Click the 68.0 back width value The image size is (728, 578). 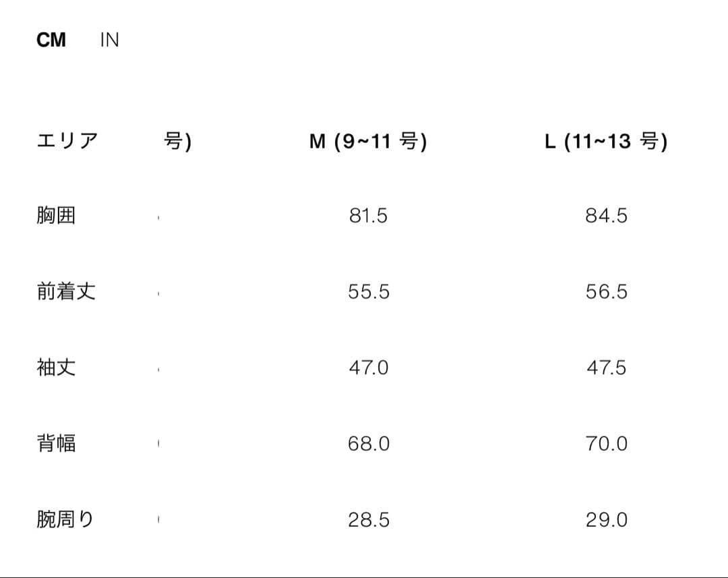368,444
